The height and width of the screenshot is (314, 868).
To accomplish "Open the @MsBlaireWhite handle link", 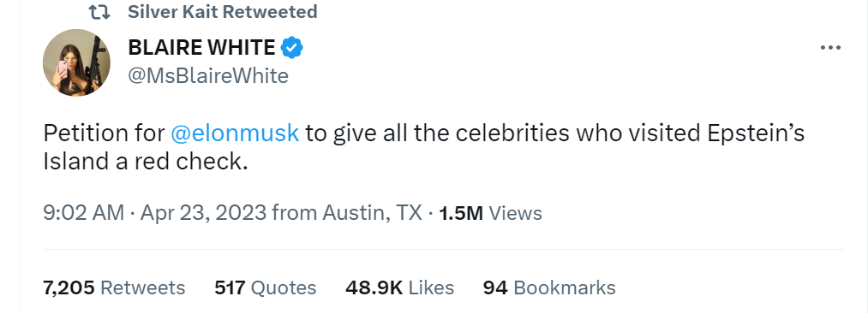I will (208, 76).
